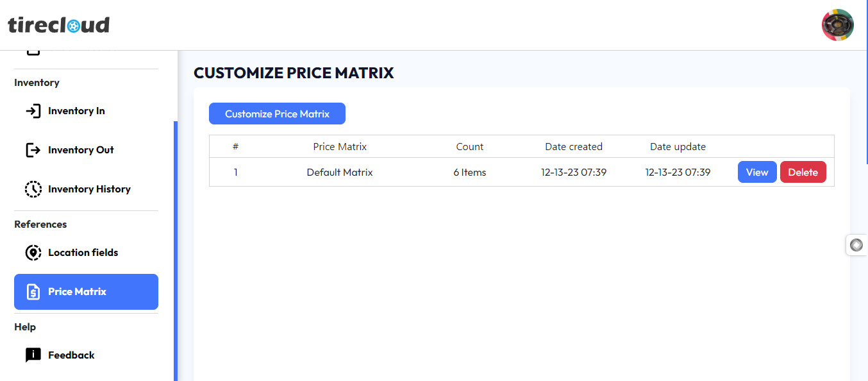Viewport: 868px width, 381px height.
Task: Click the Feedback speech bubble icon
Action: [x=33, y=355]
